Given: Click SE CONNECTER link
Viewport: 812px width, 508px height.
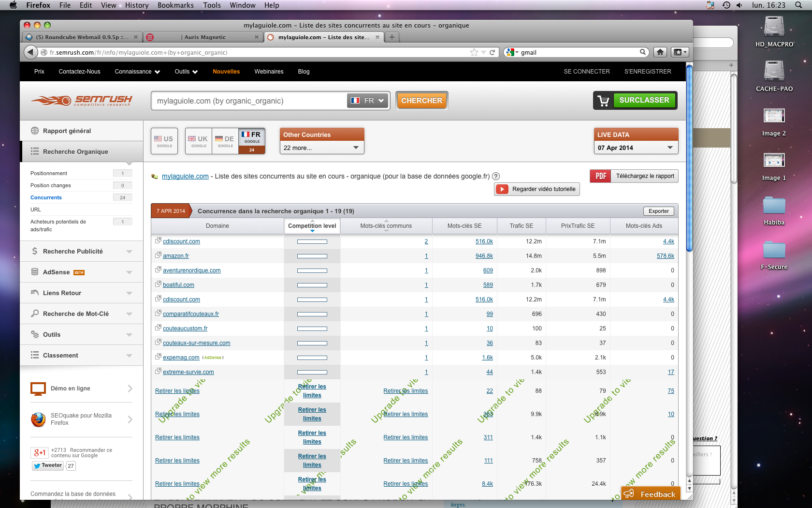Looking at the screenshot, I should (x=587, y=72).
